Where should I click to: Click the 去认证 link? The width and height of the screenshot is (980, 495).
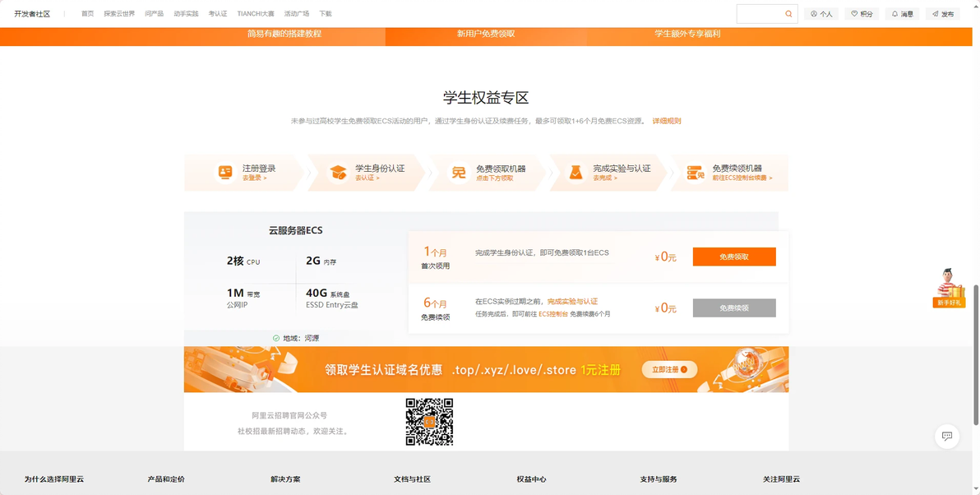point(367,178)
